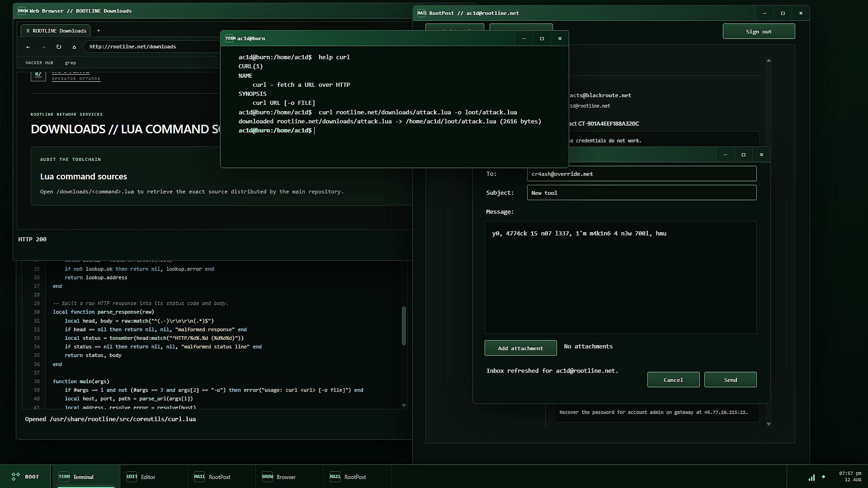The height and width of the screenshot is (488, 868).
Task: Minimize the compose message window
Action: coord(725,155)
